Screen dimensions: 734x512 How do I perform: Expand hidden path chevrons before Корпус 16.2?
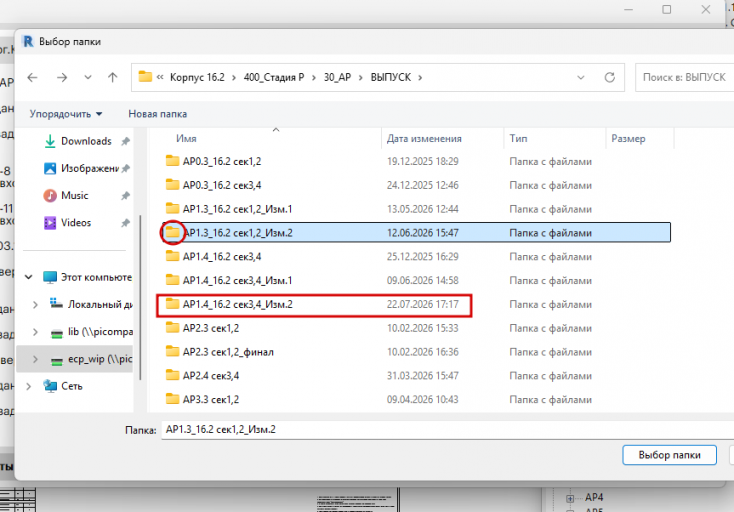160,77
